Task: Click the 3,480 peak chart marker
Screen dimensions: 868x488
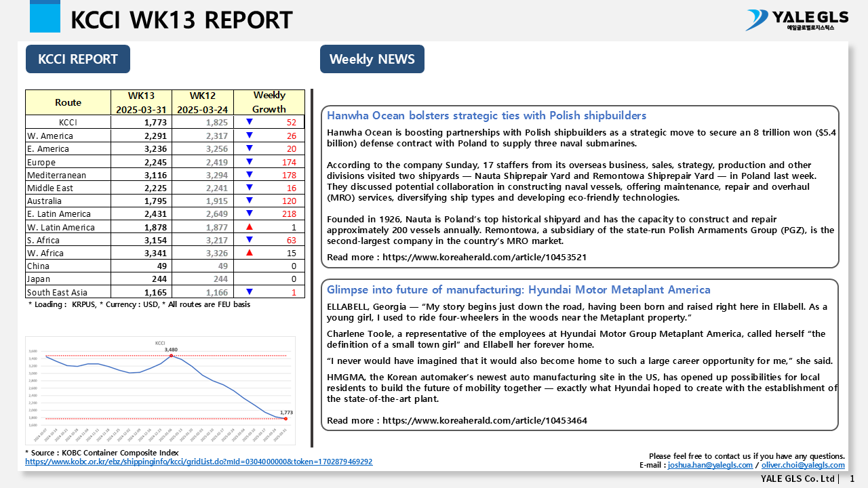Action: tap(171, 355)
